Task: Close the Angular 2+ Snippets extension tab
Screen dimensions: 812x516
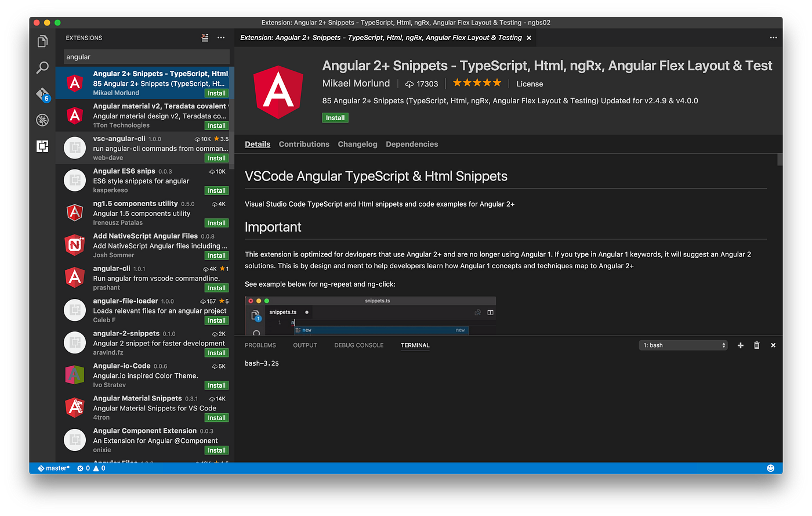Action: click(529, 38)
